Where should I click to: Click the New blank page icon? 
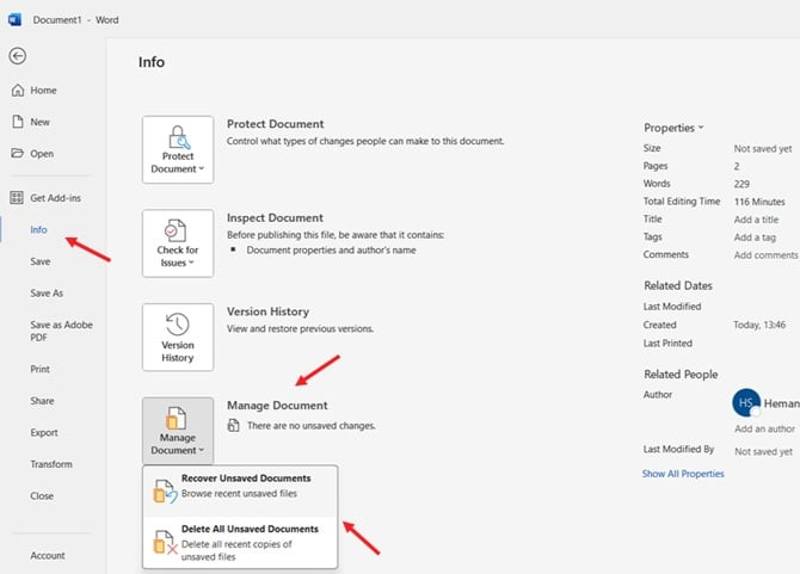click(x=17, y=121)
